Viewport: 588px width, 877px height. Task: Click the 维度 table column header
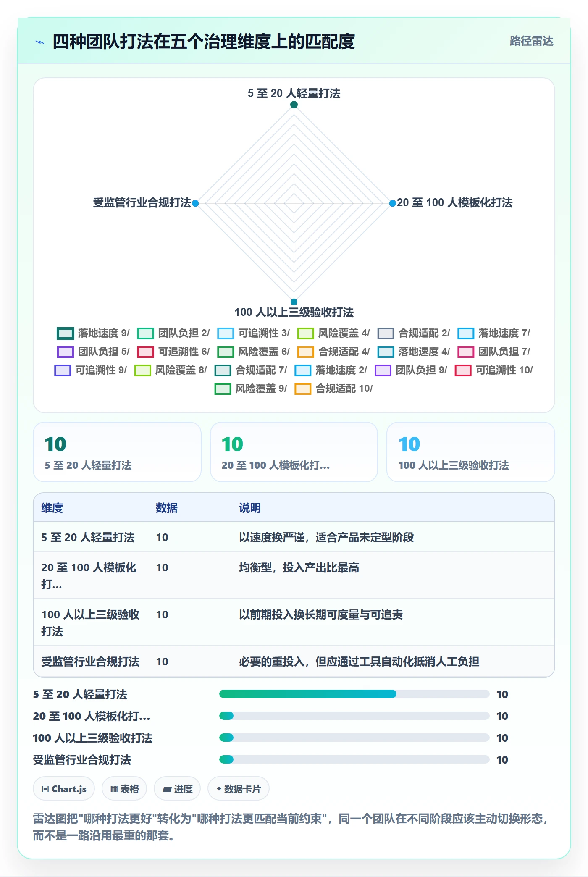pyautogui.click(x=52, y=508)
